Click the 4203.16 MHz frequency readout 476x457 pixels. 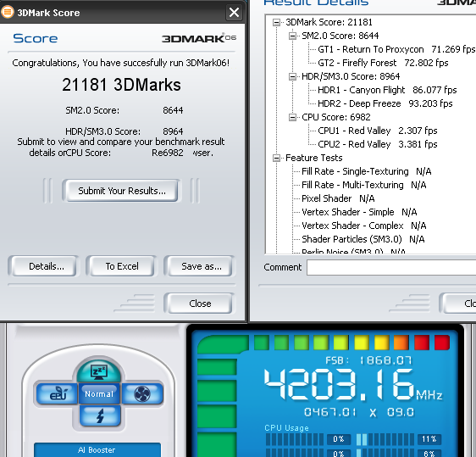(352, 384)
